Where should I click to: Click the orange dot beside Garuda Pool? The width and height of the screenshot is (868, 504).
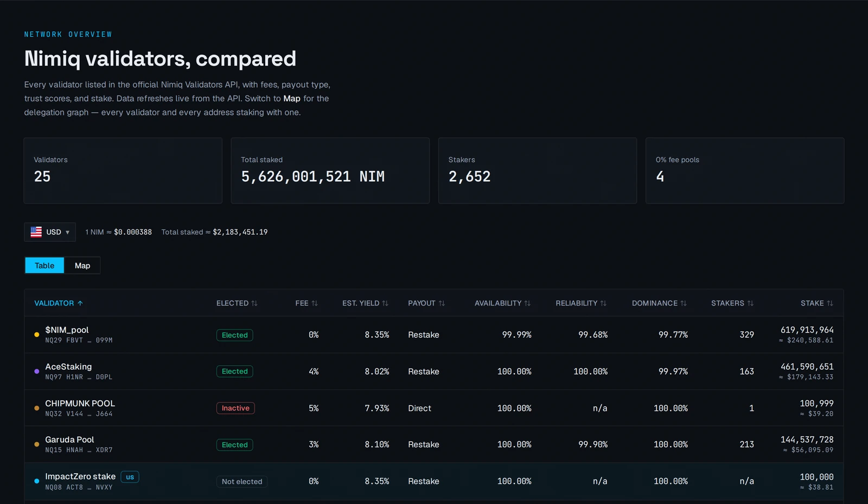[x=36, y=444]
